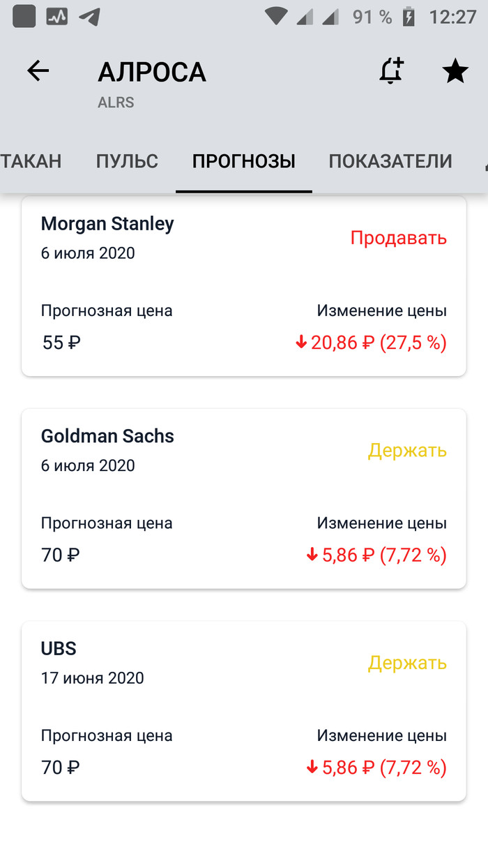Tap the battery status icon

[409, 17]
